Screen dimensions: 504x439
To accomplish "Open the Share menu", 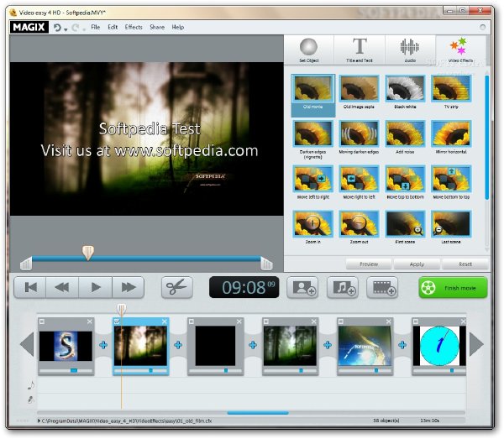I will (x=157, y=28).
